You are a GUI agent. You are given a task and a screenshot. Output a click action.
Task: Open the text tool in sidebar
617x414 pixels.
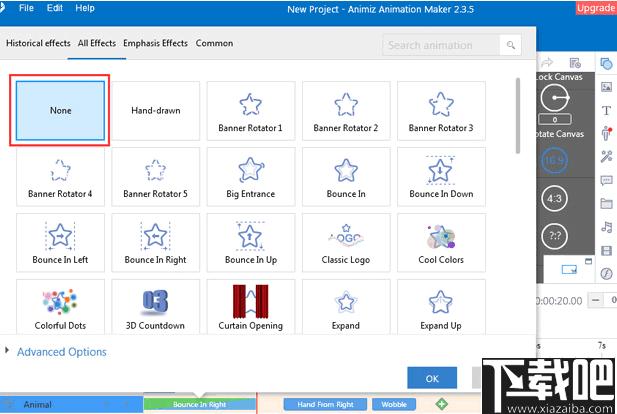[606, 111]
